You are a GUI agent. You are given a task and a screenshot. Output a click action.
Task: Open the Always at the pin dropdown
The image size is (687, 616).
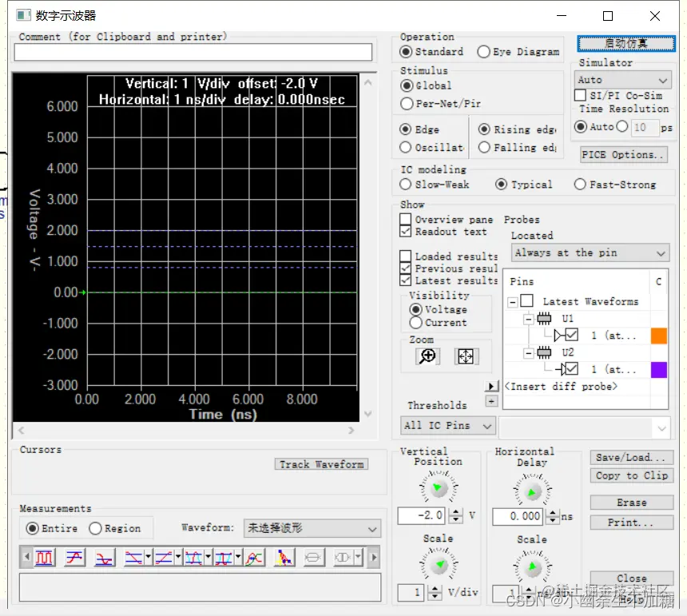coord(590,252)
